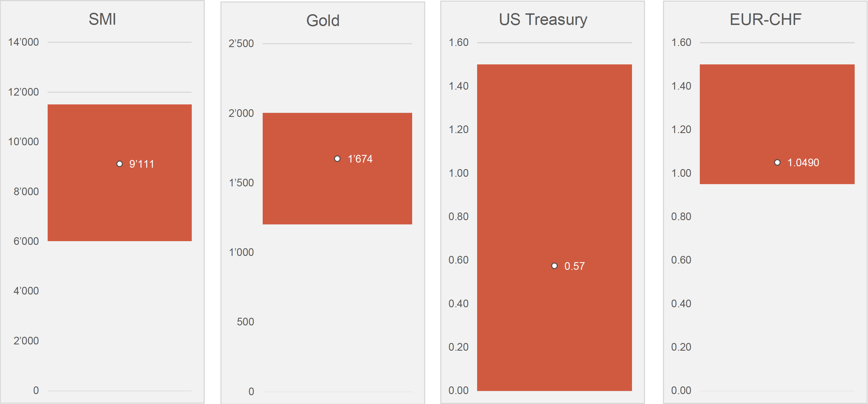Click the 1'000 axis label in Gold chart
This screenshot has height=404, width=868.
[241, 252]
